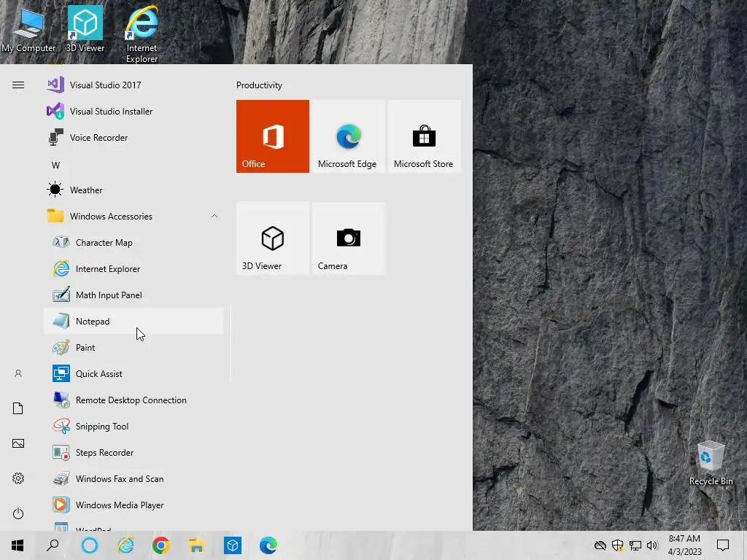This screenshot has width=747, height=560.
Task: Open the volume speaker tray icon
Action: pos(652,545)
